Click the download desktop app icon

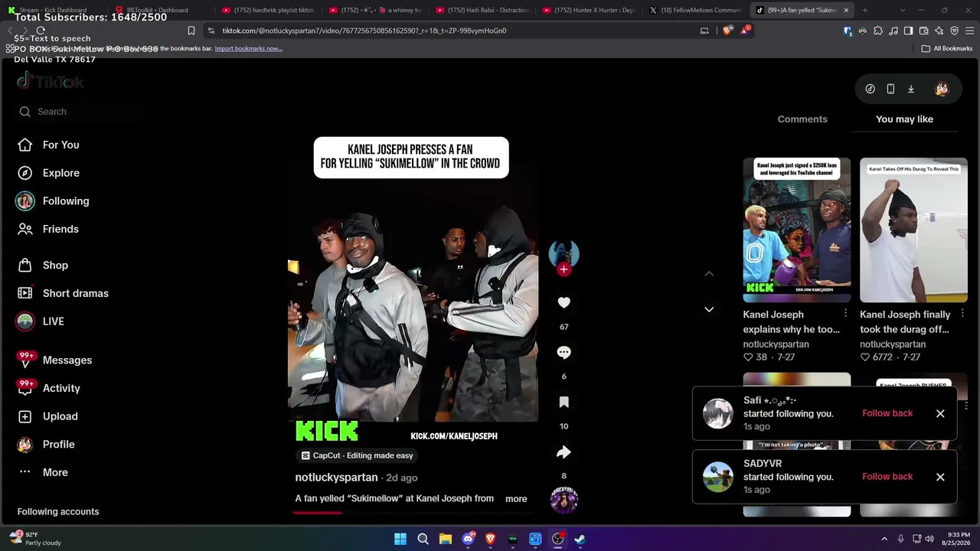pyautogui.click(x=911, y=89)
